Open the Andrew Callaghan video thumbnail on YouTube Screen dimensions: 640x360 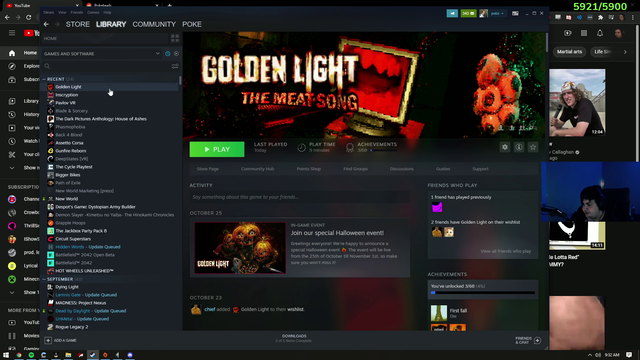point(577,102)
